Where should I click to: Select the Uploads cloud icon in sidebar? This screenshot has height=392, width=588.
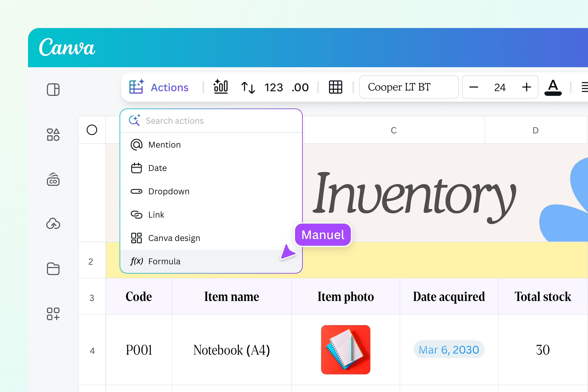coord(53,224)
